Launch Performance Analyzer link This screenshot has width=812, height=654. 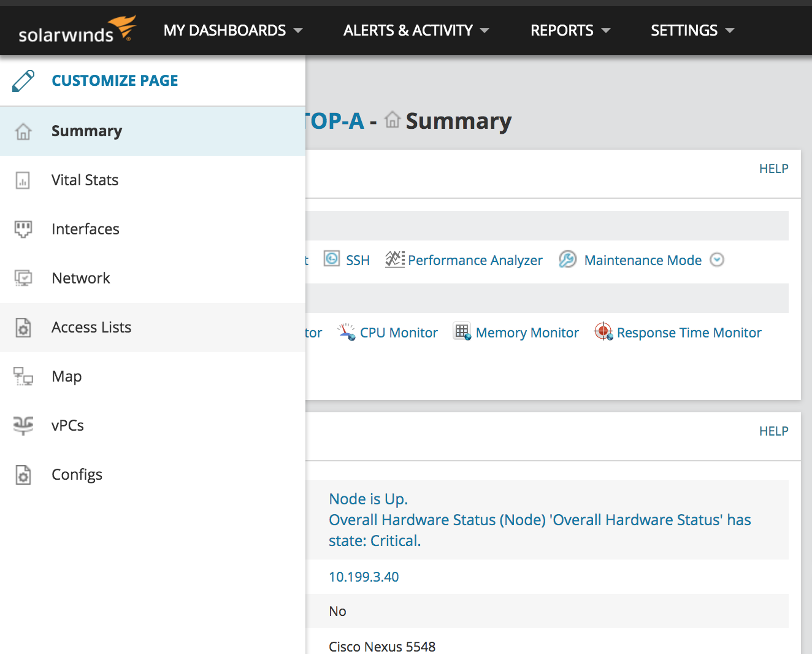[475, 261]
